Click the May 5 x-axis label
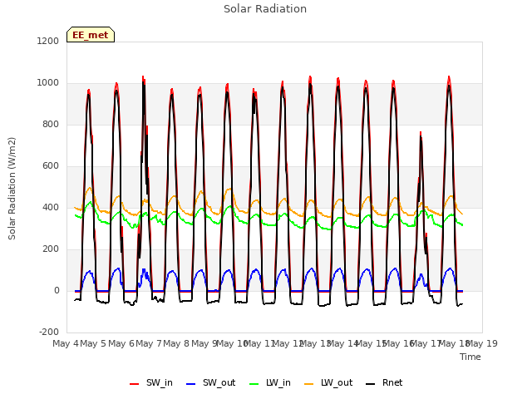 (93, 343)
